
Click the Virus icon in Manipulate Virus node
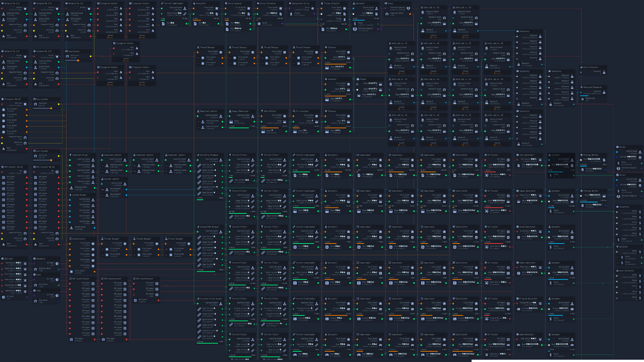312,8
